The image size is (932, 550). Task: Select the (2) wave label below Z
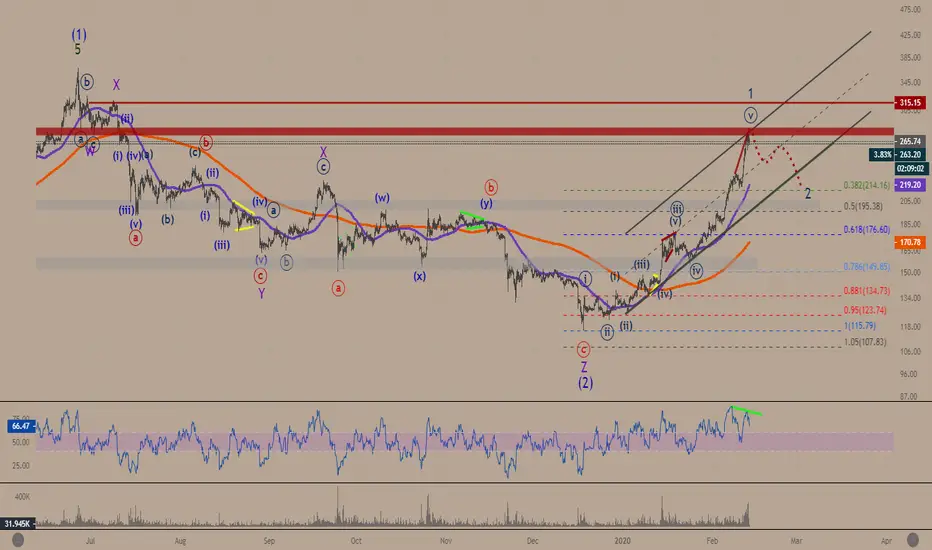pyautogui.click(x=585, y=383)
